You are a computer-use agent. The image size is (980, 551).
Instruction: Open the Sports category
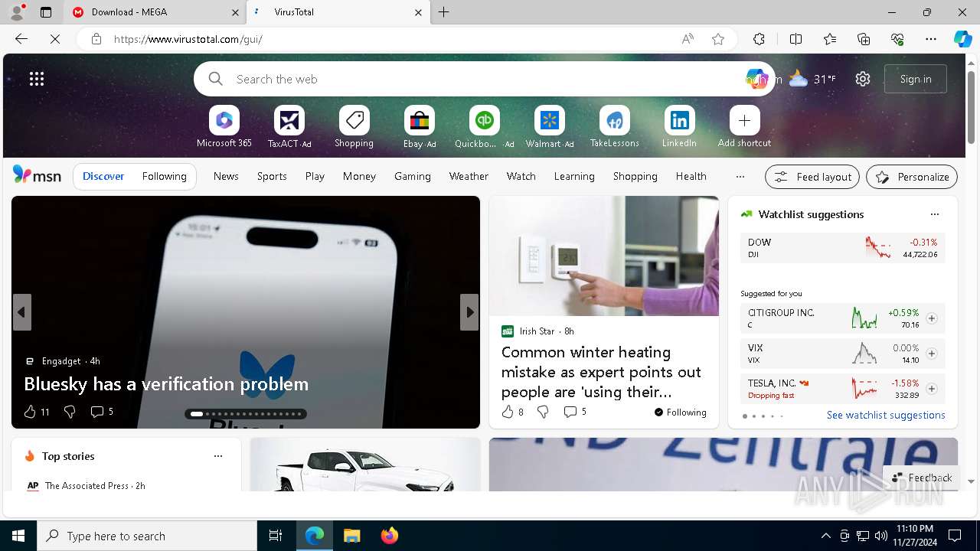pos(272,176)
